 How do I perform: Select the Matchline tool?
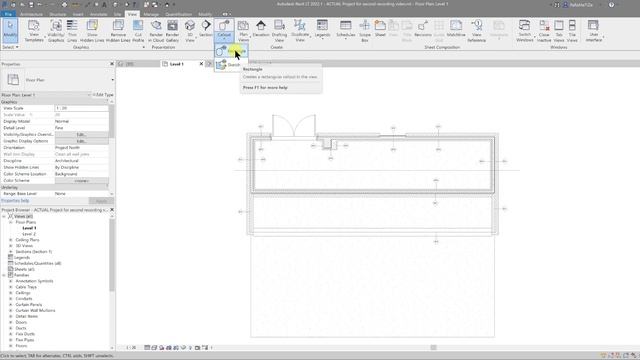456,29
